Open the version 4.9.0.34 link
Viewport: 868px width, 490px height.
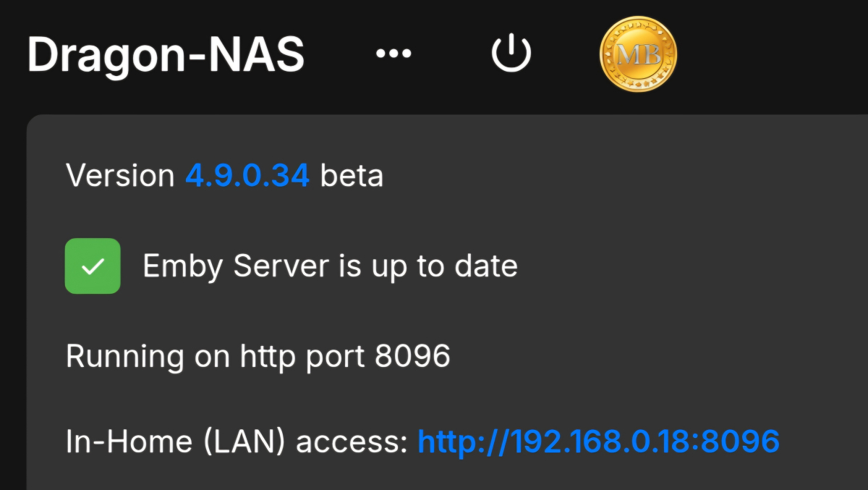pyautogui.click(x=247, y=176)
